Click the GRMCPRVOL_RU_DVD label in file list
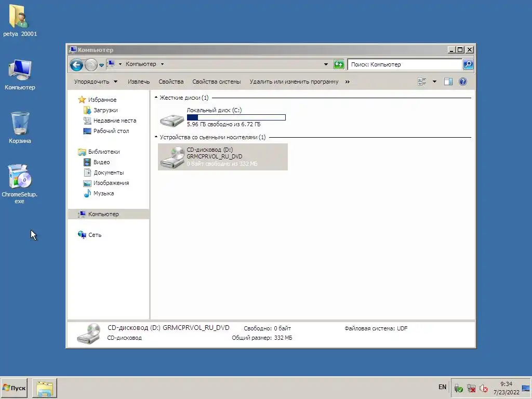The height and width of the screenshot is (399, 532). click(215, 156)
